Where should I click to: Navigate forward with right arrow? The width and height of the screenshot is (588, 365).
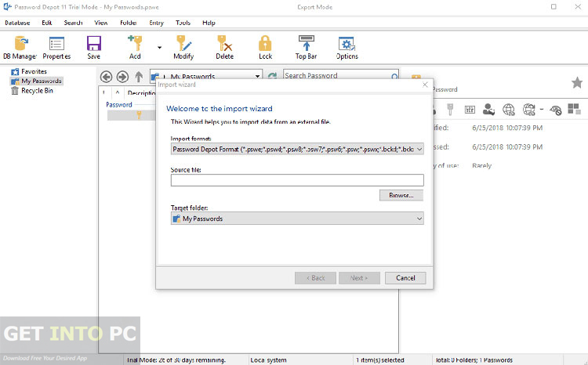click(122, 77)
